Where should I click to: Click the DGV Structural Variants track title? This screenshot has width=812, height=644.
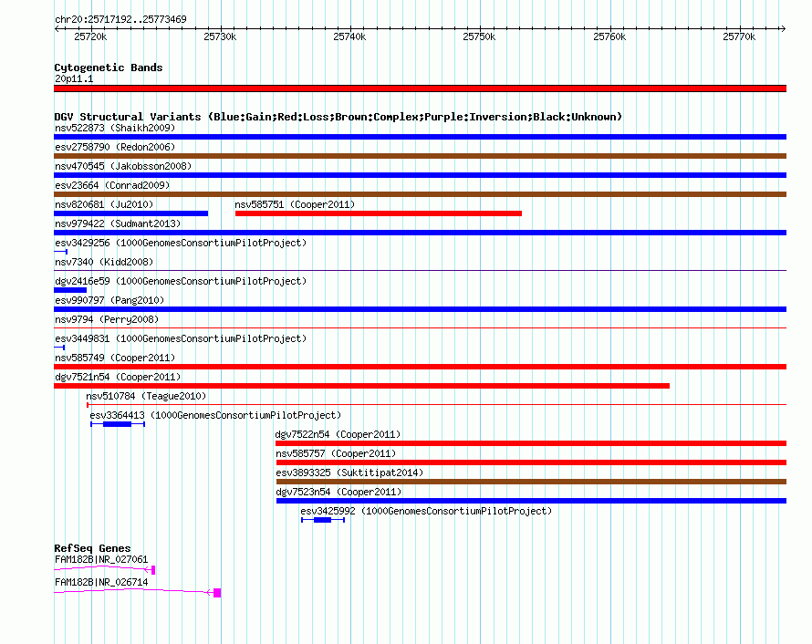pyautogui.click(x=338, y=117)
